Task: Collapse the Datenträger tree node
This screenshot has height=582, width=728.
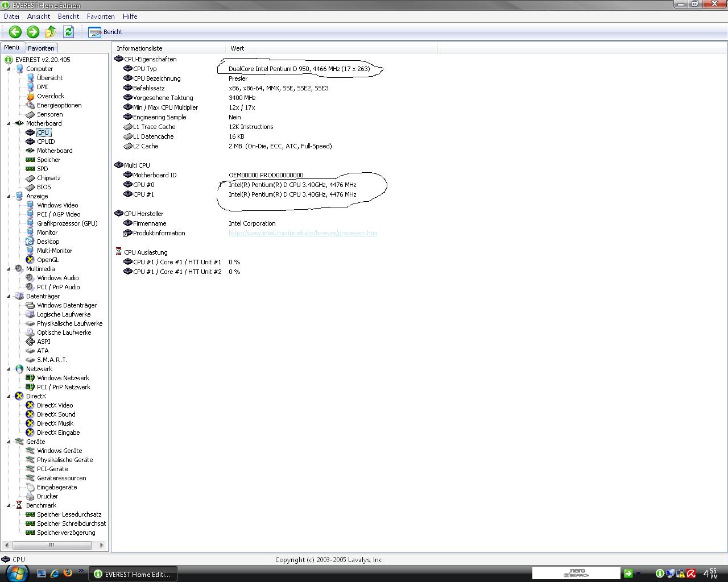Action: coord(9,296)
